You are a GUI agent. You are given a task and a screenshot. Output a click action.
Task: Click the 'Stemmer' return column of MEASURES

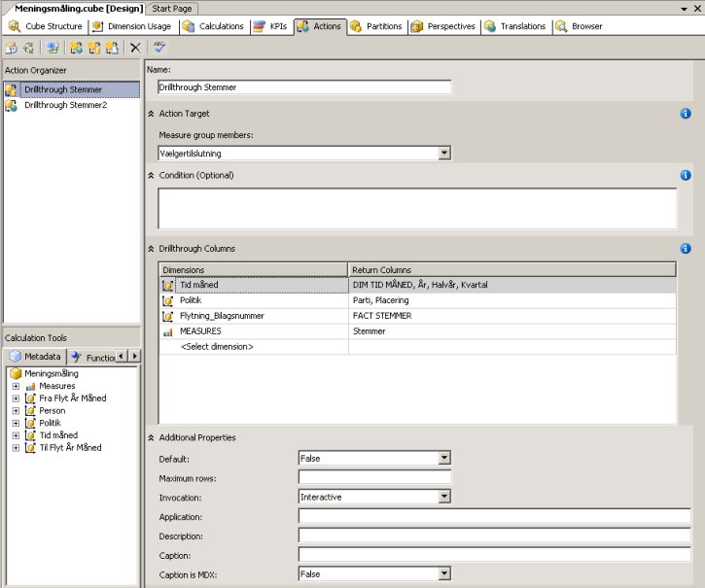tap(512, 331)
